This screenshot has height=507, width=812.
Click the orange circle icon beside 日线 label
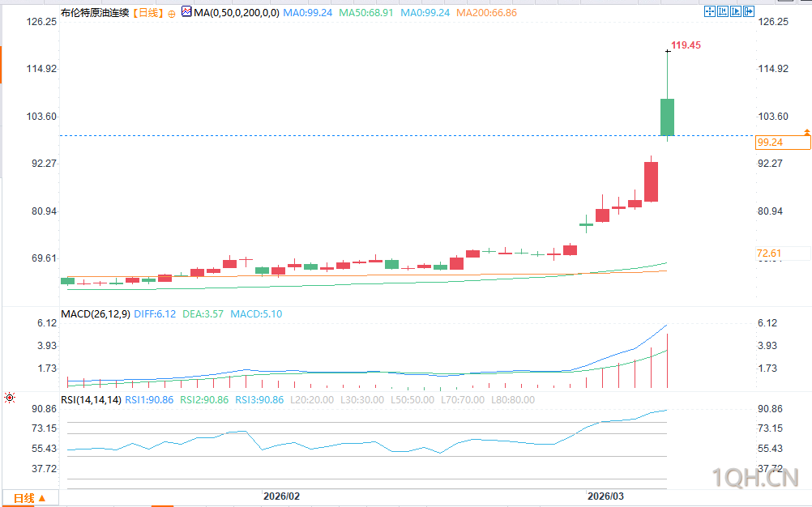[172, 14]
